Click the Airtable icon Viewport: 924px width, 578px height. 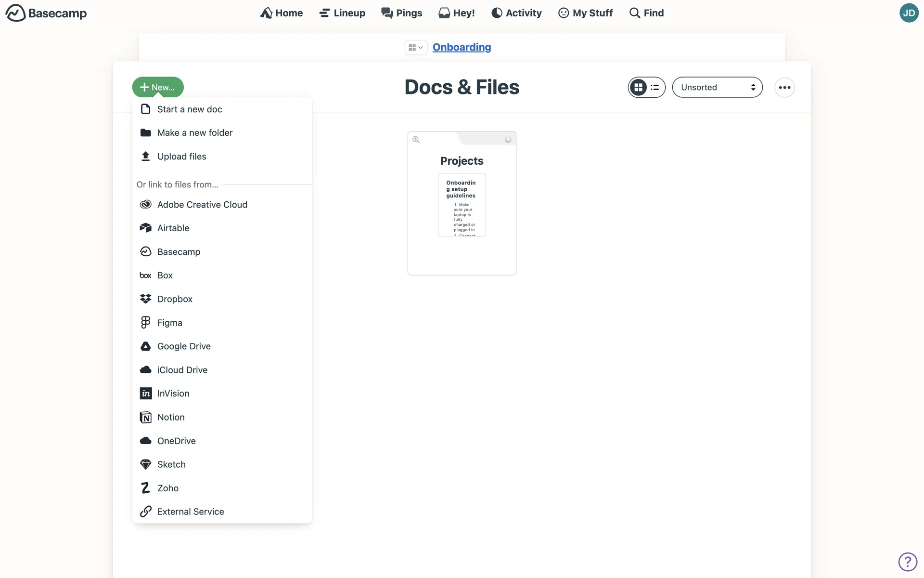(145, 228)
